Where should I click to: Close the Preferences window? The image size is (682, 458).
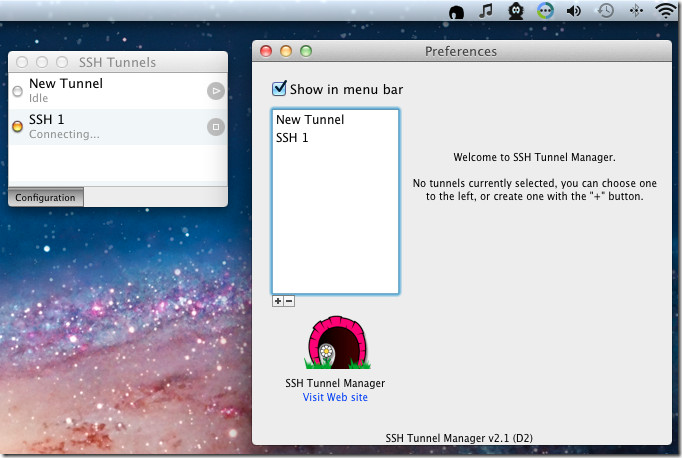pos(266,51)
